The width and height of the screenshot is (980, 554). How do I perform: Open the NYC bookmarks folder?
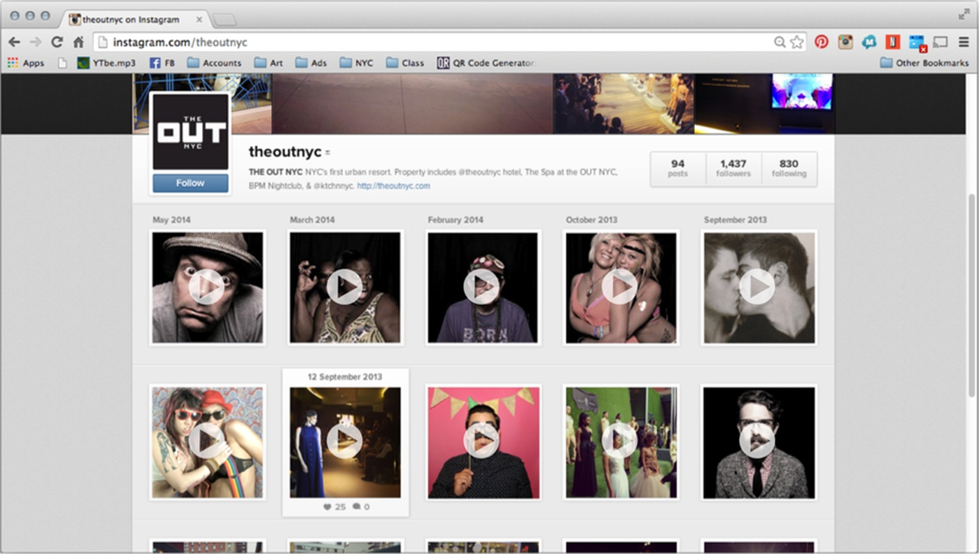coord(356,63)
